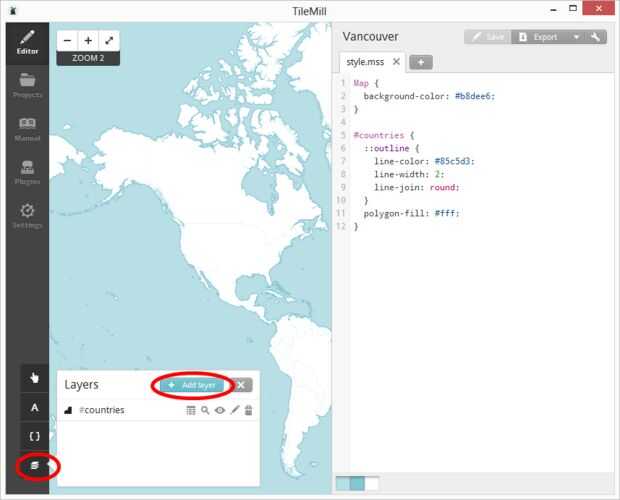Screen dimensions: 620x500
Task: Minimize the TileMill window
Action: (554, 9)
